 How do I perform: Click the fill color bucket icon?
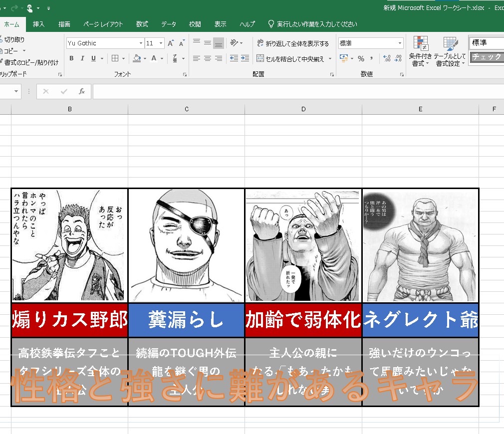click(137, 58)
